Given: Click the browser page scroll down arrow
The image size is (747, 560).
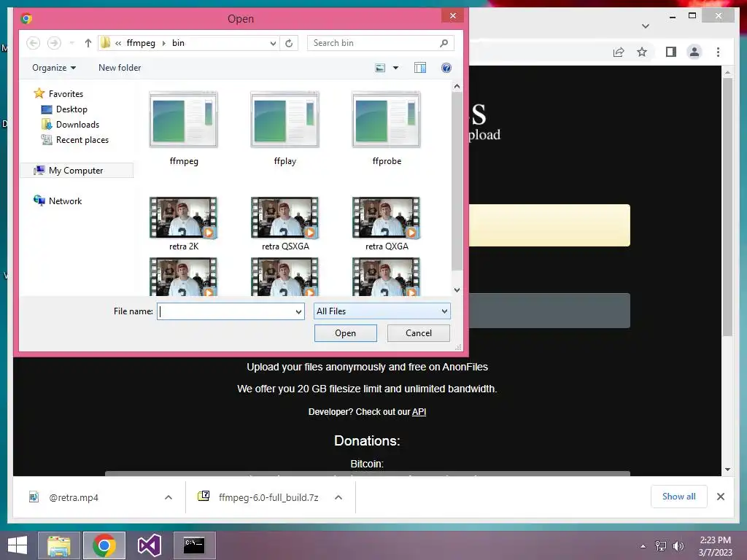Looking at the screenshot, I should point(727,470).
